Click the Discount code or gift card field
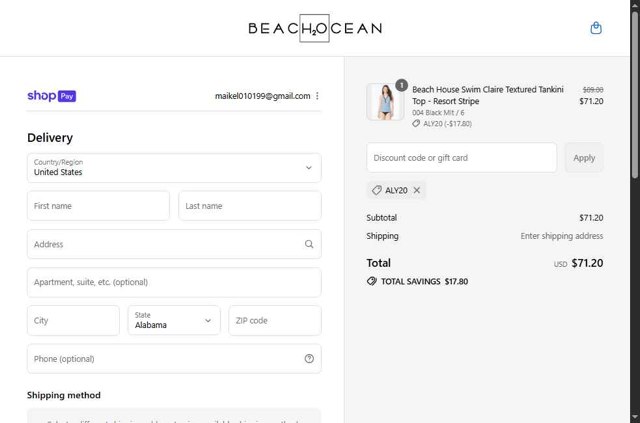The height and width of the screenshot is (423, 640). tap(462, 158)
